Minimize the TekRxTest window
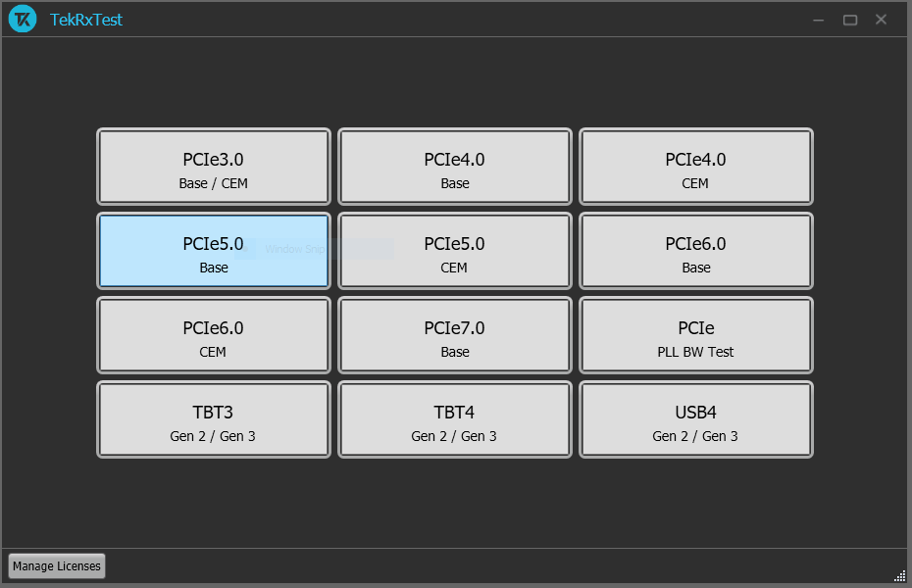This screenshot has height=588, width=912. point(819,21)
